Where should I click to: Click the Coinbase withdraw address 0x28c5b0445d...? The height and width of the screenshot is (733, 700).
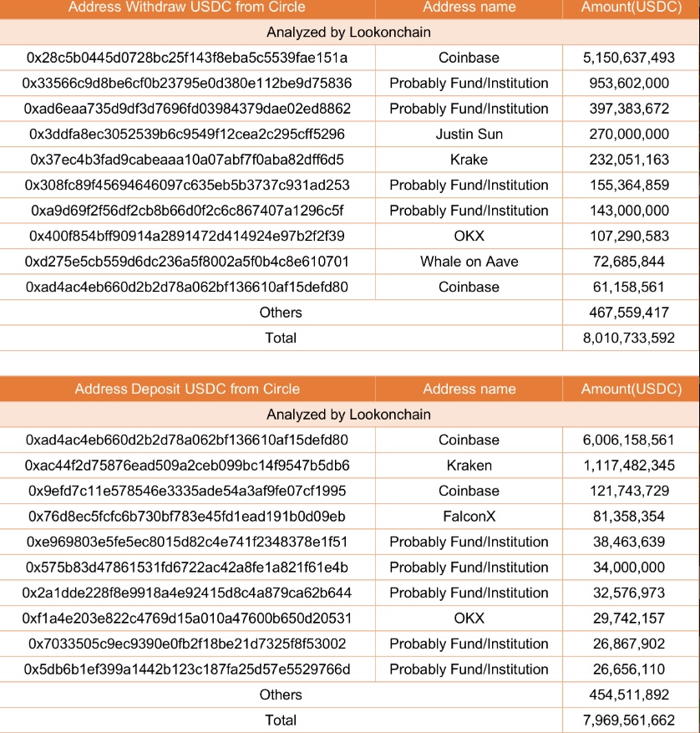(187, 58)
